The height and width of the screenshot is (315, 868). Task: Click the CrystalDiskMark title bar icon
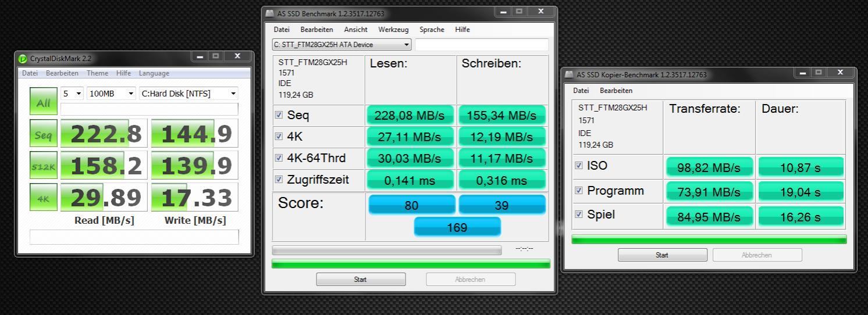tap(23, 58)
